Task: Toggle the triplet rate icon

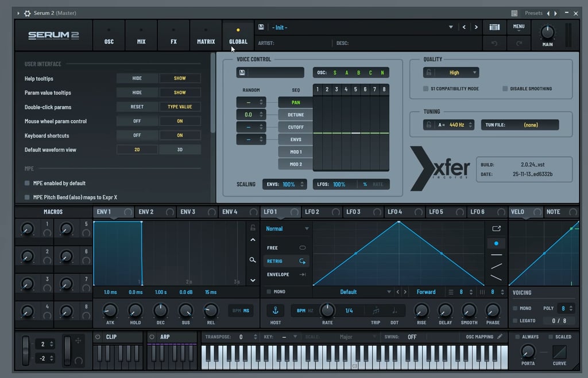Action: [x=376, y=310]
